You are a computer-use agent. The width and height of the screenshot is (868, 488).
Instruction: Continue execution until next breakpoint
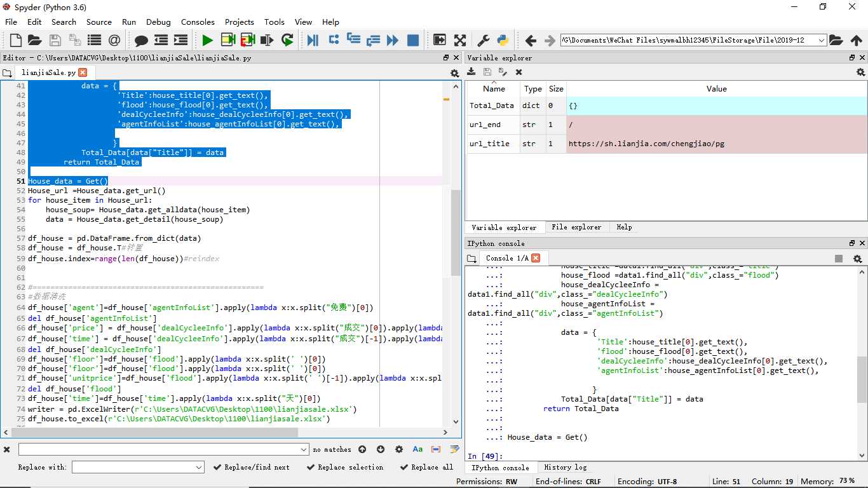(x=393, y=40)
